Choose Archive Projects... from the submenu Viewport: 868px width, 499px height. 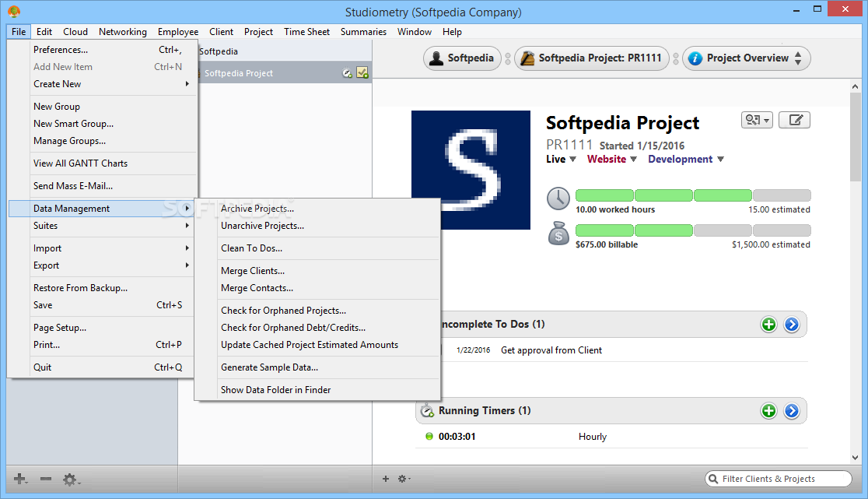318,208
